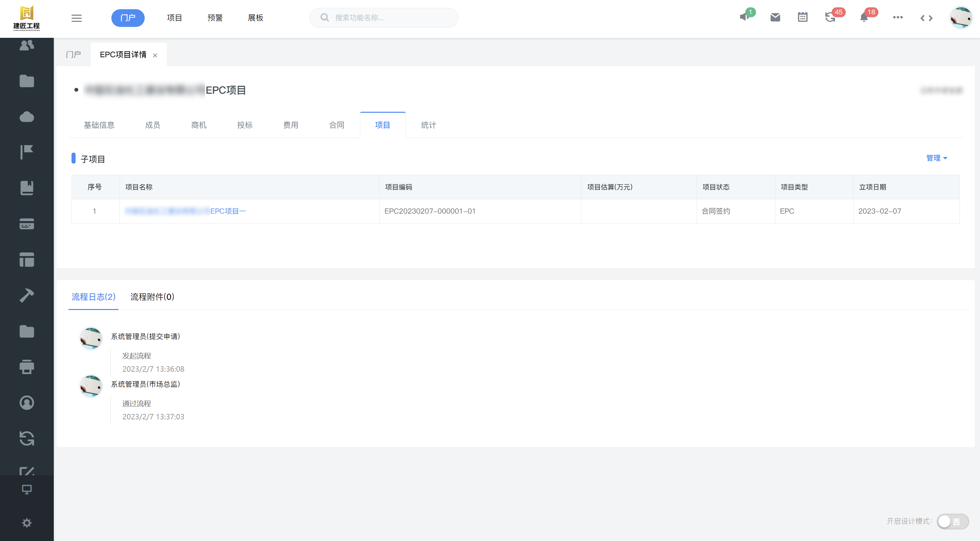The height and width of the screenshot is (541, 980).
Task: Switch to the 流程附件(0) tab
Action: point(152,297)
